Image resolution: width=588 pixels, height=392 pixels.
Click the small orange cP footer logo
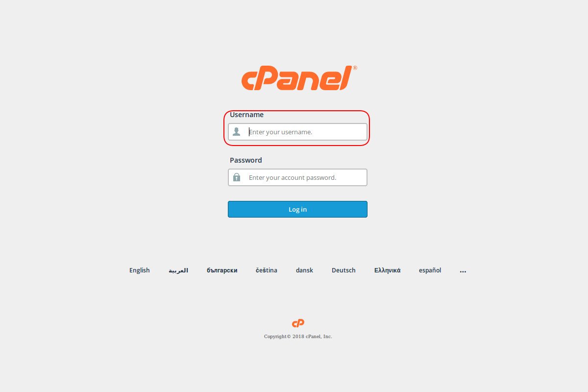(x=298, y=323)
